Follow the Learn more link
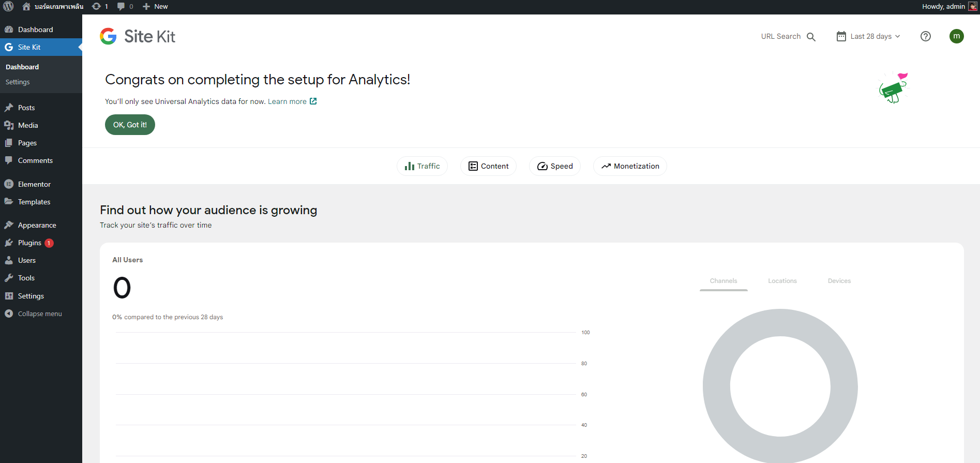Screen dimensions: 980x463 click(x=287, y=101)
